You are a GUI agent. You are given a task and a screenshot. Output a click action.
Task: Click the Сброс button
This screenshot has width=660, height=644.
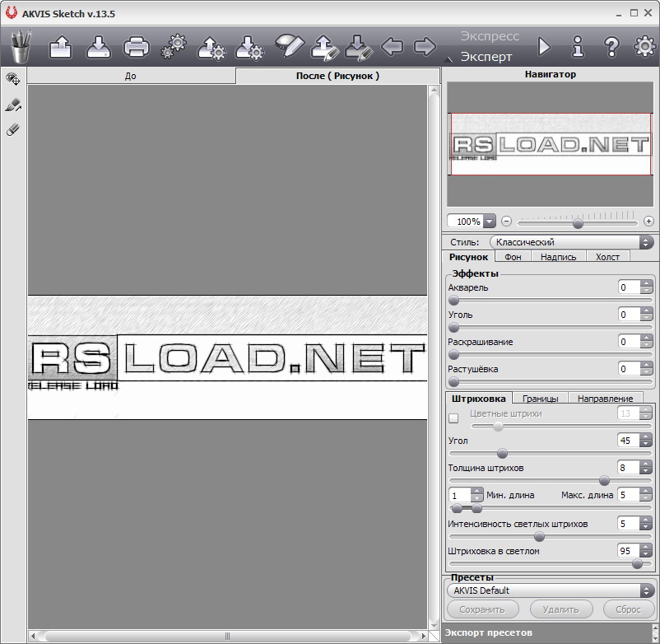tap(628, 609)
